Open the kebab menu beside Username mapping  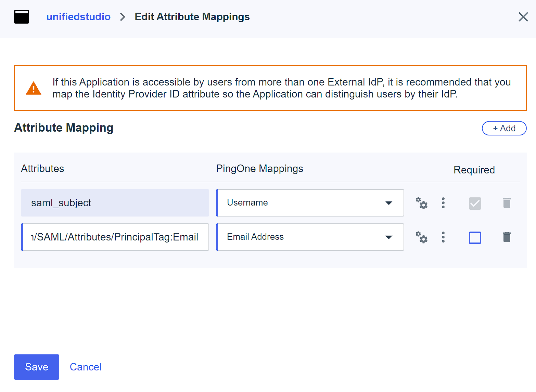click(x=443, y=203)
